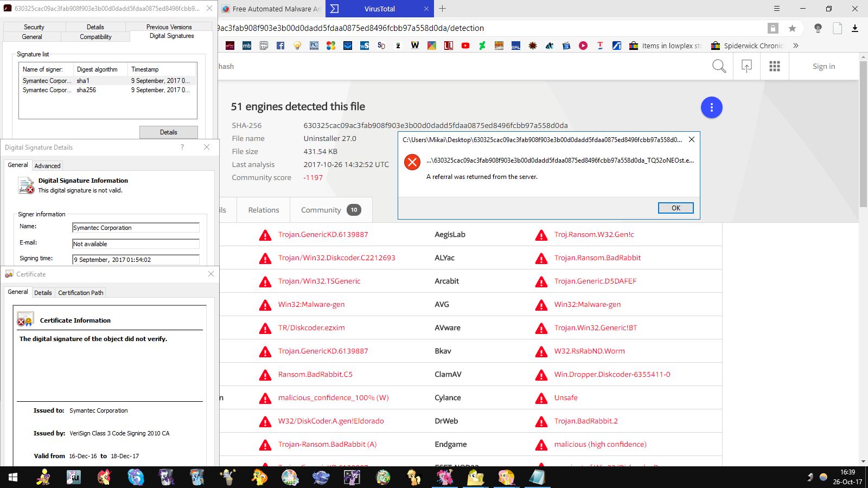Open the YouTube bookmark icon
This screenshot has height=488, width=868.
click(x=465, y=46)
